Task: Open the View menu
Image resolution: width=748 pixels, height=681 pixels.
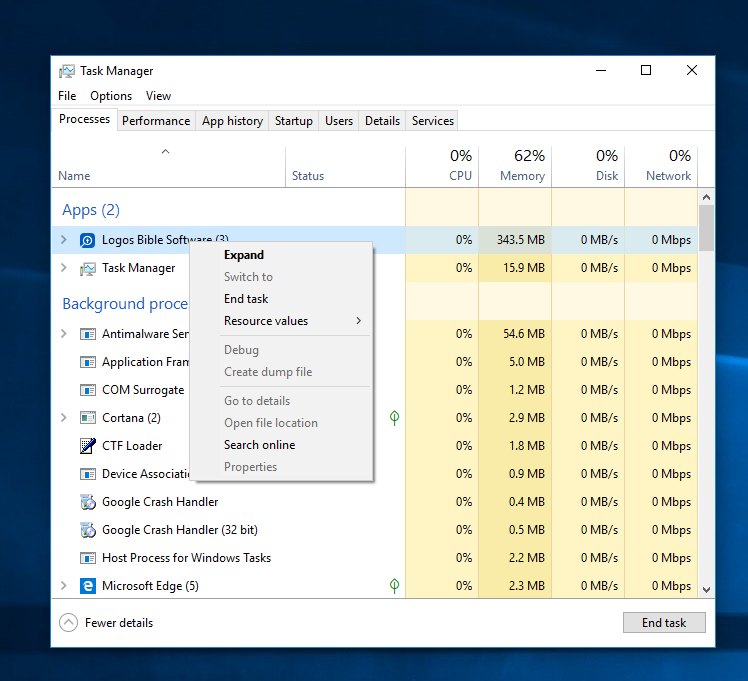Action: tap(158, 96)
